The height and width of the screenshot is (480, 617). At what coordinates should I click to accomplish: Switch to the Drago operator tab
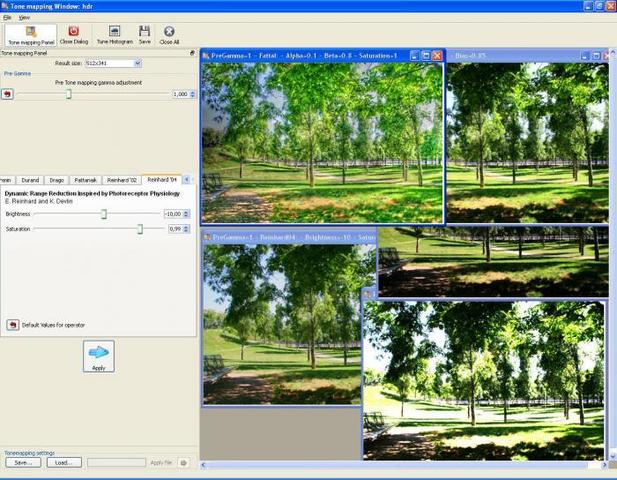click(x=57, y=180)
